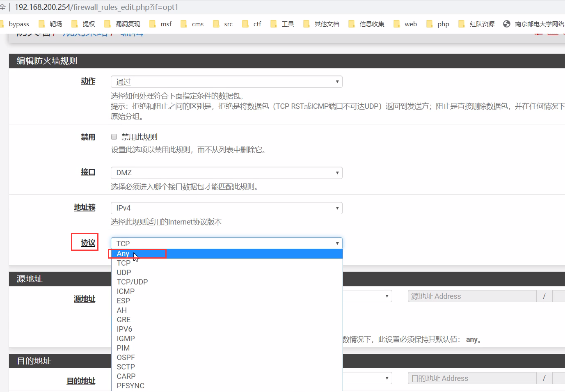Image resolution: width=565 pixels, height=392 pixels.
Task: Open the 动作 dropdown showing 通过
Action: pyautogui.click(x=226, y=82)
